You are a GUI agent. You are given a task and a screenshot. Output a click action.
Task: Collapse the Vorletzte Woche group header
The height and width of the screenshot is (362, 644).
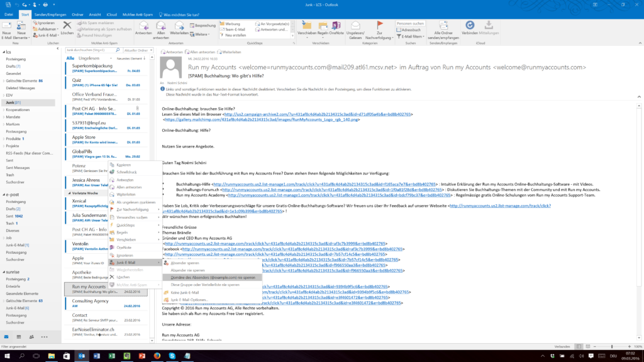tap(68, 193)
